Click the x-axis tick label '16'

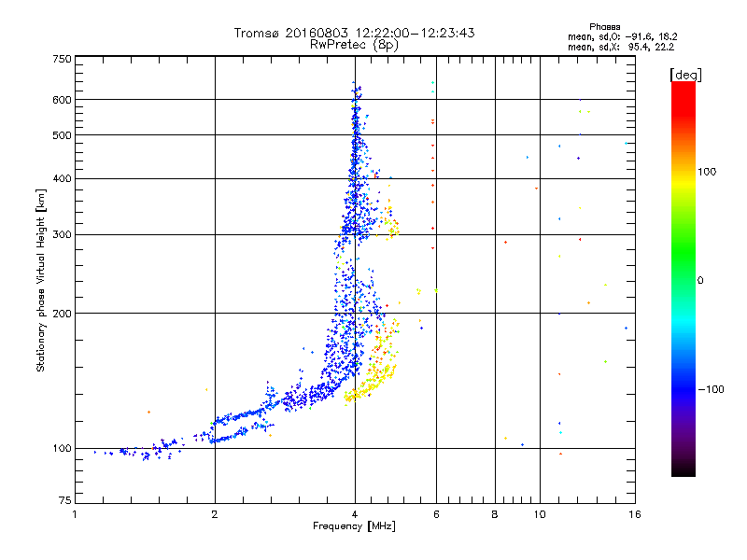coord(635,514)
